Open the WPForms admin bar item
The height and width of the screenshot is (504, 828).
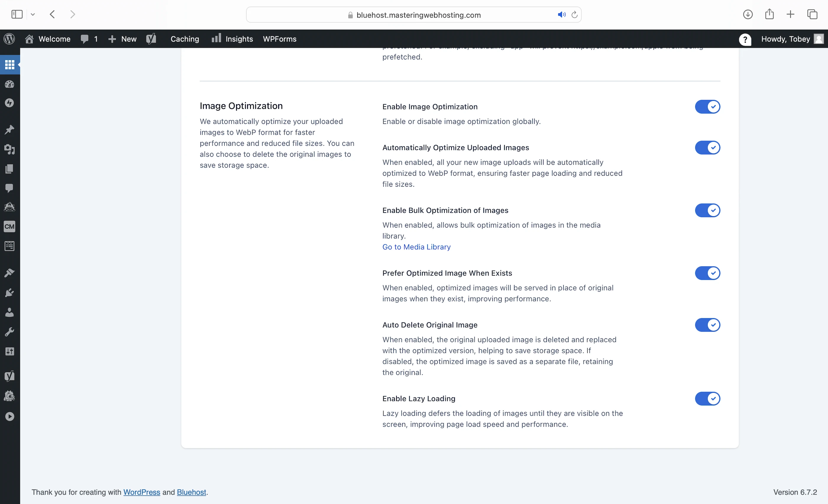coord(279,39)
